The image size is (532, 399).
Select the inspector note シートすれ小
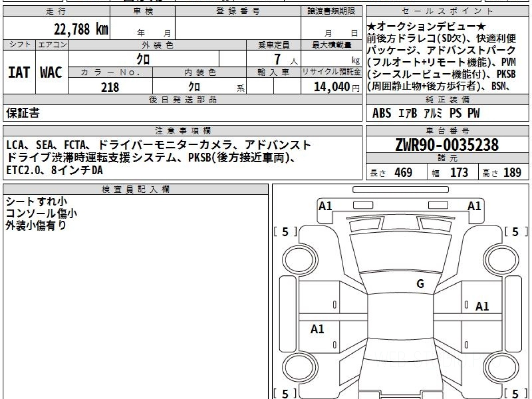[x=36, y=201]
